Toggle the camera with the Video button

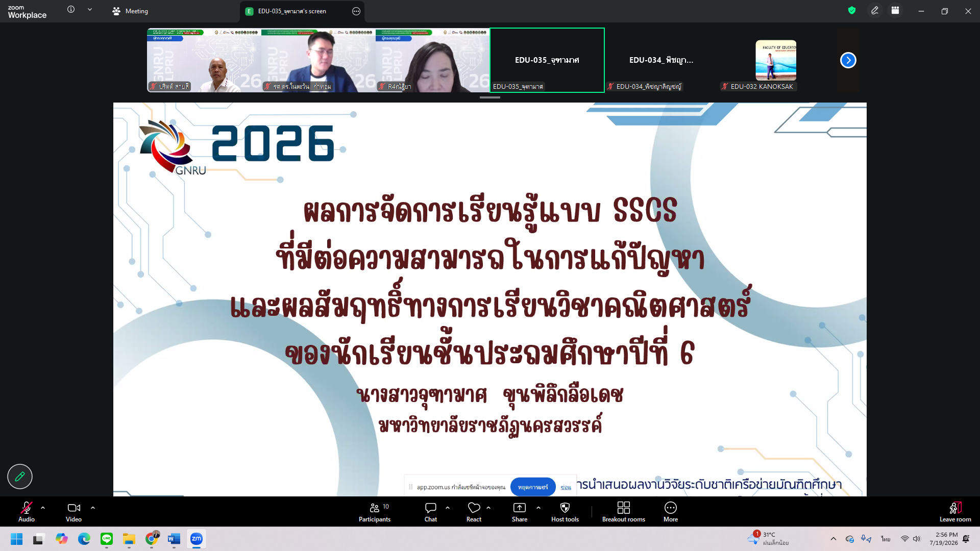click(73, 512)
